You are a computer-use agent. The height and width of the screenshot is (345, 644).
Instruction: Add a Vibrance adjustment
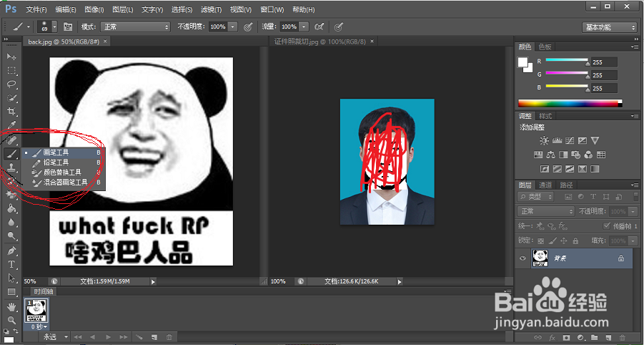pyautogui.click(x=595, y=140)
